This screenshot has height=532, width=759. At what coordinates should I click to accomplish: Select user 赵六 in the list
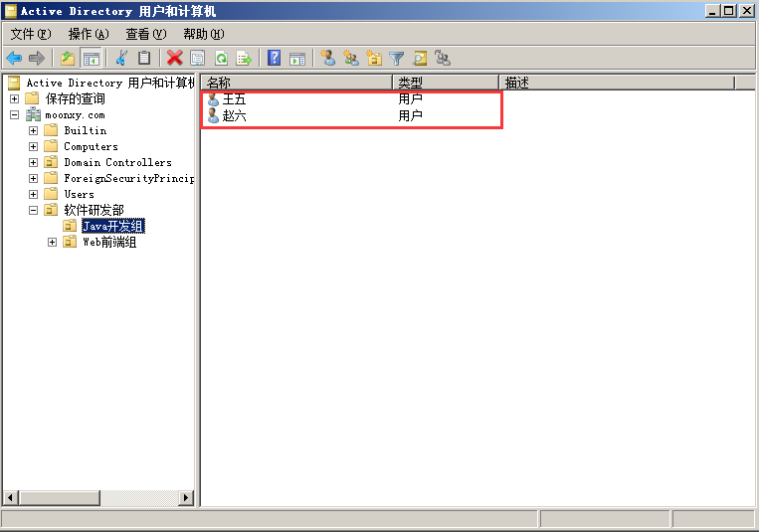(x=235, y=115)
